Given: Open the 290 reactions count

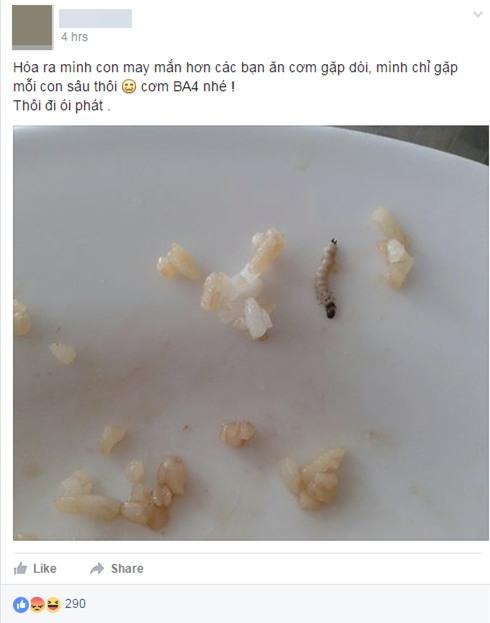Looking at the screenshot, I should coord(75,604).
